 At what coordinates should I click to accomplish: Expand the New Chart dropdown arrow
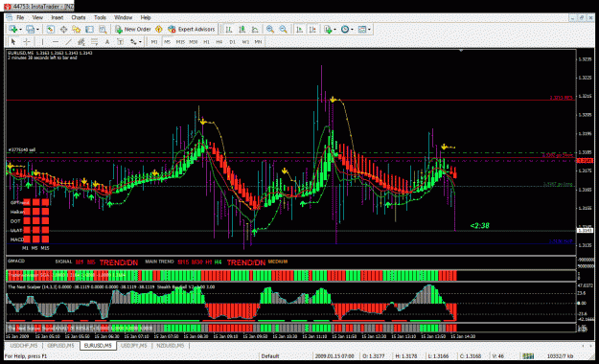(20, 30)
